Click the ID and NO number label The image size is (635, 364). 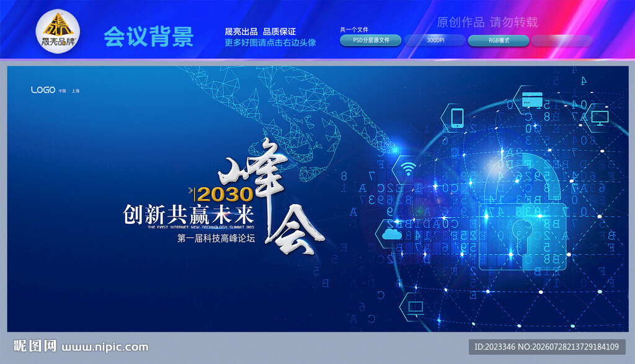(547, 347)
